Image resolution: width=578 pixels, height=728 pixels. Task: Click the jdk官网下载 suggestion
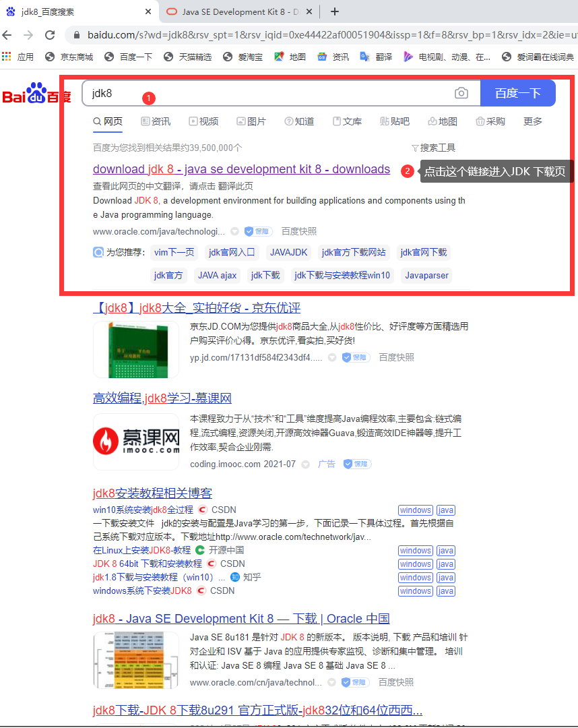click(424, 253)
